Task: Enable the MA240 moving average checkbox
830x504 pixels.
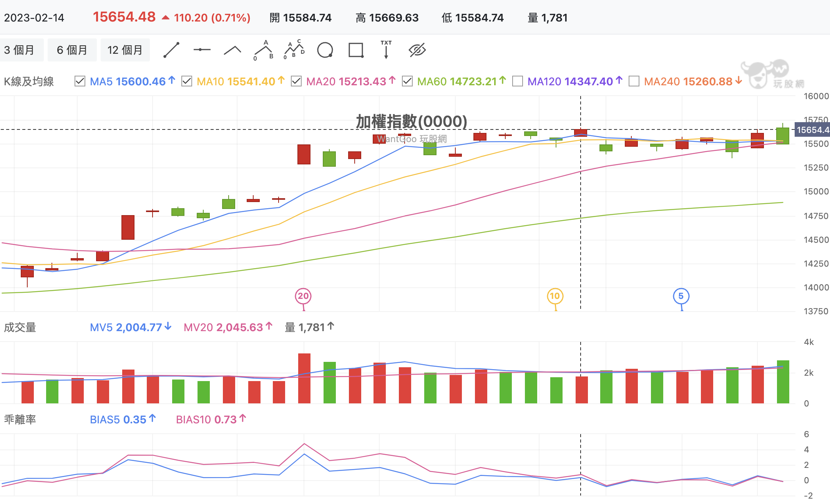Action: [634, 81]
